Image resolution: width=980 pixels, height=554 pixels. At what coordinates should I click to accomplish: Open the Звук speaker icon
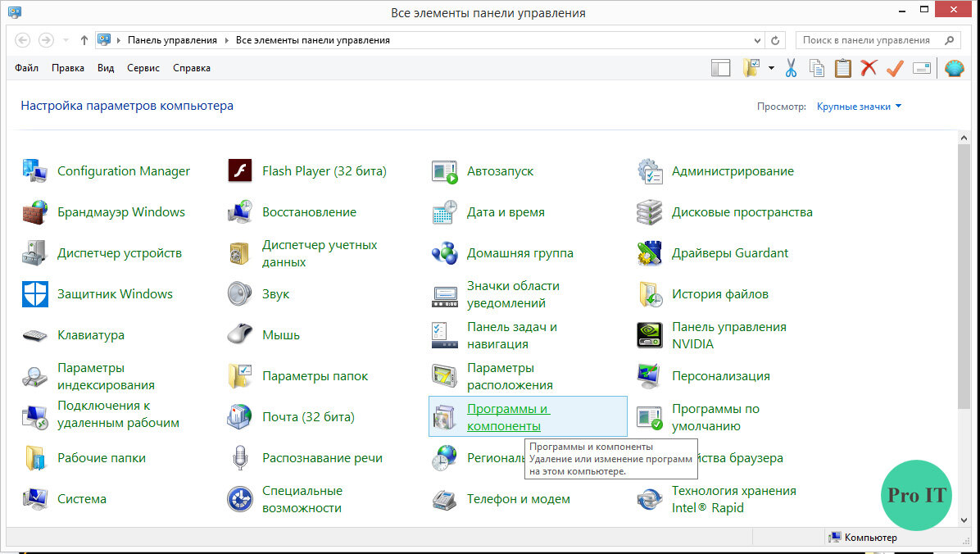click(239, 294)
